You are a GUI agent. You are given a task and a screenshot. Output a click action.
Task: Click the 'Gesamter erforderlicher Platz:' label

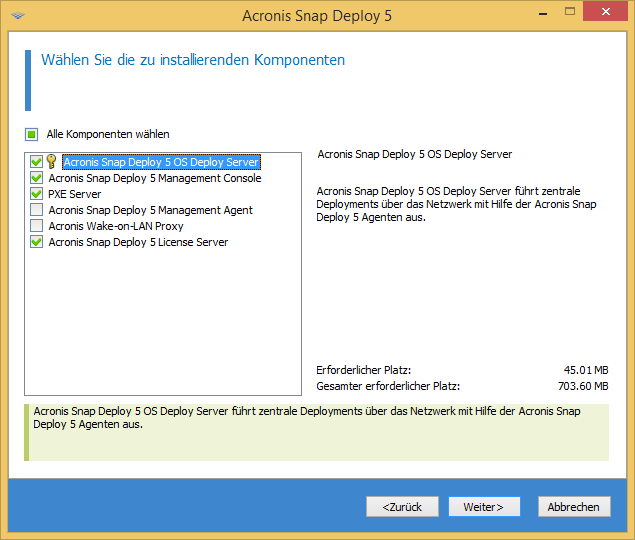click(388, 386)
